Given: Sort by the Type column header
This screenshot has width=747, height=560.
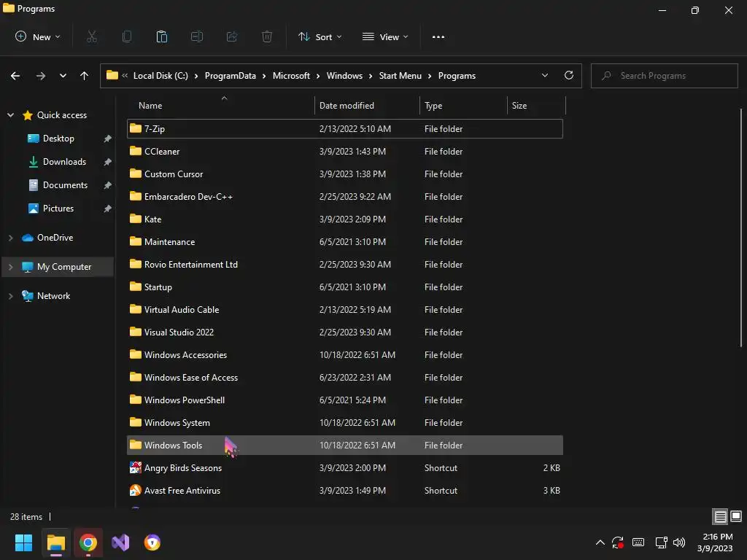Looking at the screenshot, I should (463, 105).
